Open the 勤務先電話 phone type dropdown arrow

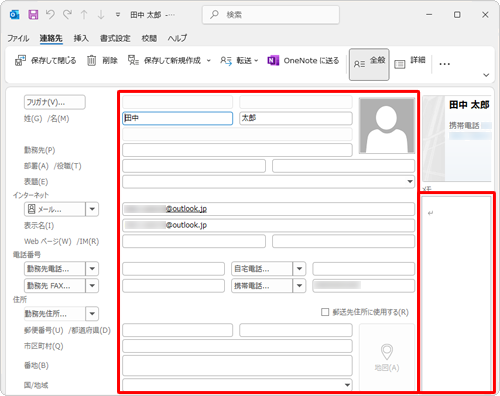(x=92, y=269)
